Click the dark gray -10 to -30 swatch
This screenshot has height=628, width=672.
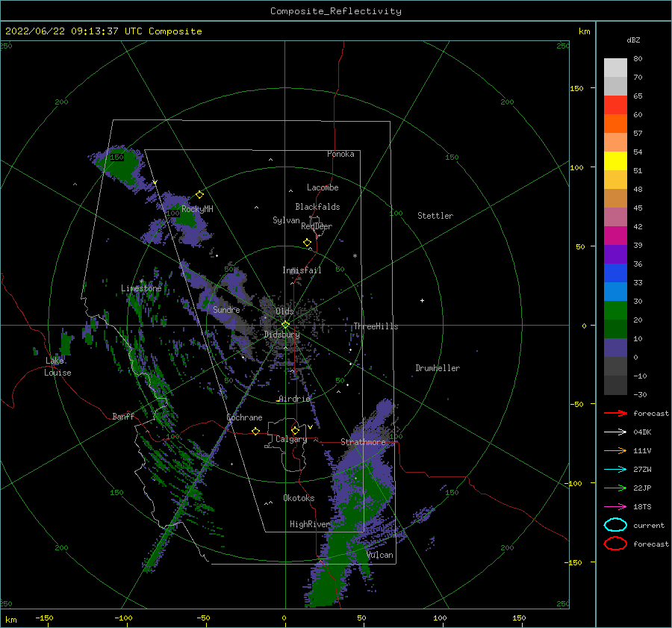tap(615, 385)
